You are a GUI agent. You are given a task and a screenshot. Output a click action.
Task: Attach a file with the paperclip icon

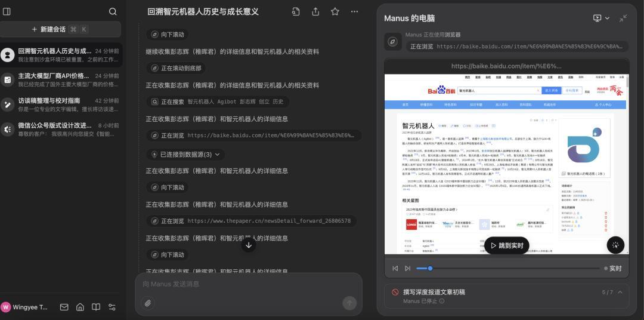[x=147, y=303]
